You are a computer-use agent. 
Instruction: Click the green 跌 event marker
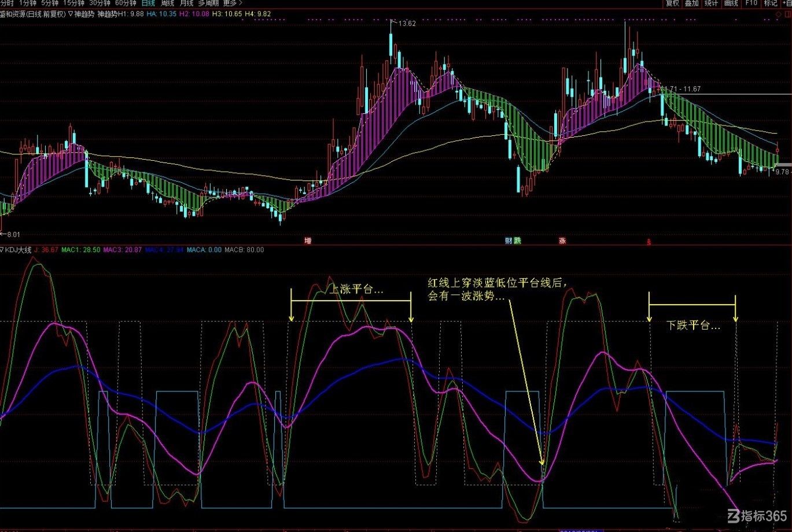(x=517, y=241)
